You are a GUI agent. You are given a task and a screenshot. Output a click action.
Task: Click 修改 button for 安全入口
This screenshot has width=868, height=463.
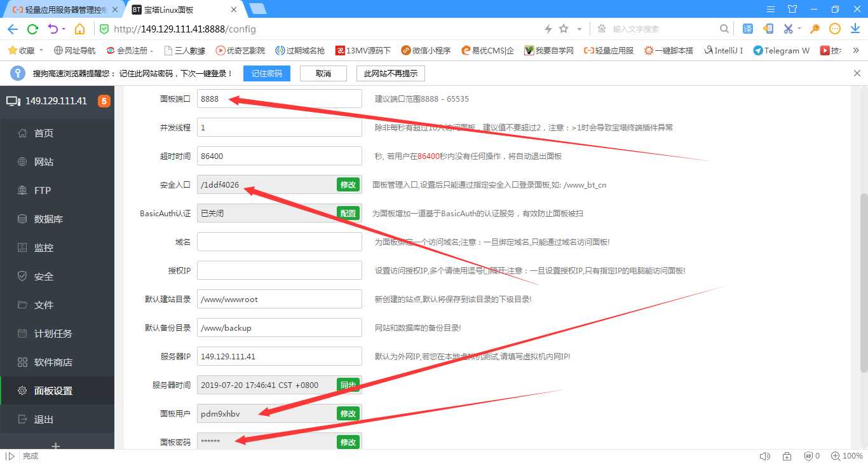click(348, 184)
